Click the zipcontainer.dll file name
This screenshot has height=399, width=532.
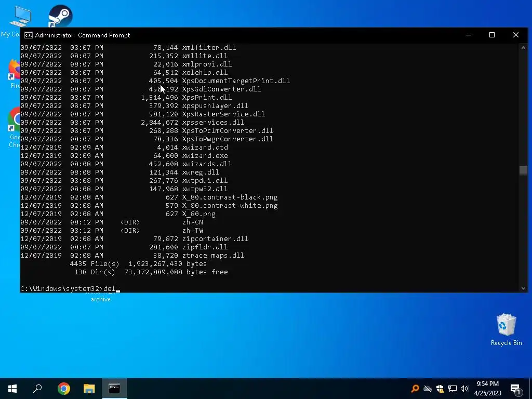[x=215, y=238]
